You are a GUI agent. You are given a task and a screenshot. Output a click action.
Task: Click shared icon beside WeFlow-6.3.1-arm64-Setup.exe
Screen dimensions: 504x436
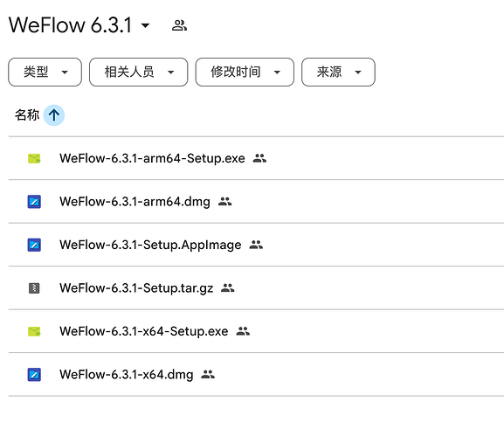click(x=259, y=158)
